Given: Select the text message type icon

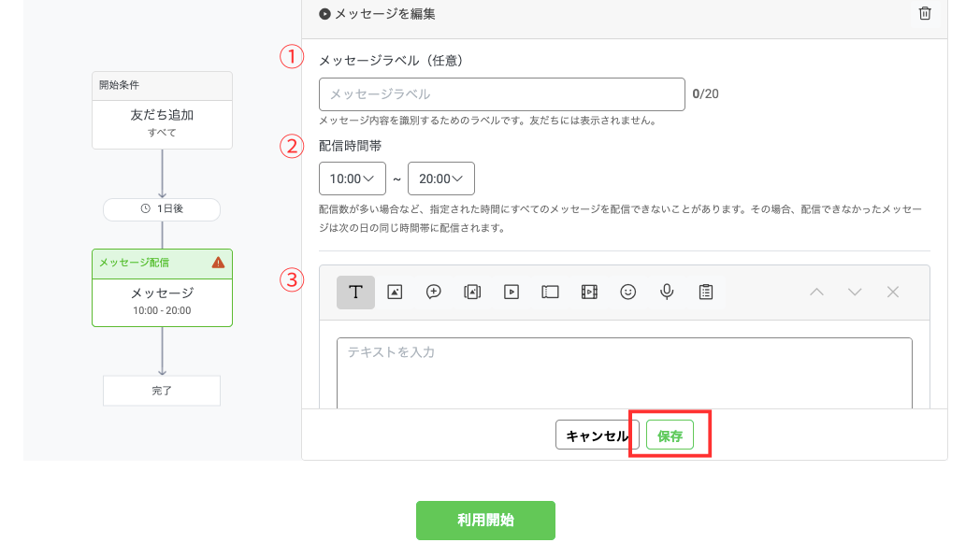Looking at the screenshot, I should click(x=355, y=292).
